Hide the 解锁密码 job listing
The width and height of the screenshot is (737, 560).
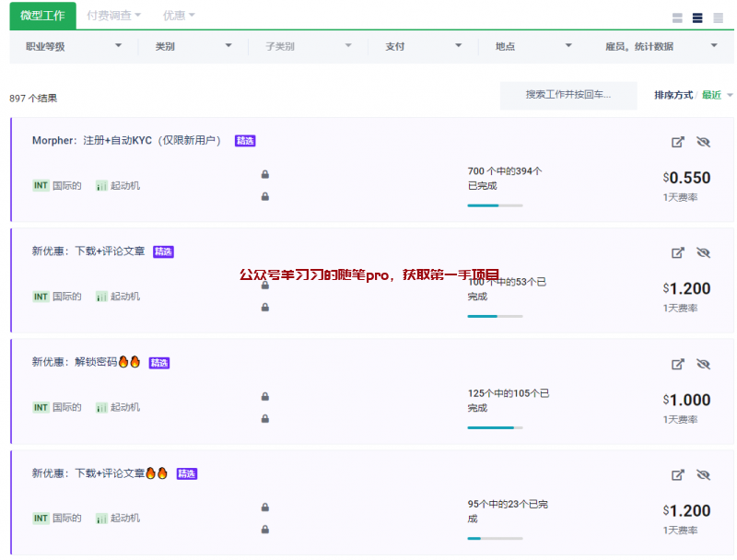tap(704, 364)
